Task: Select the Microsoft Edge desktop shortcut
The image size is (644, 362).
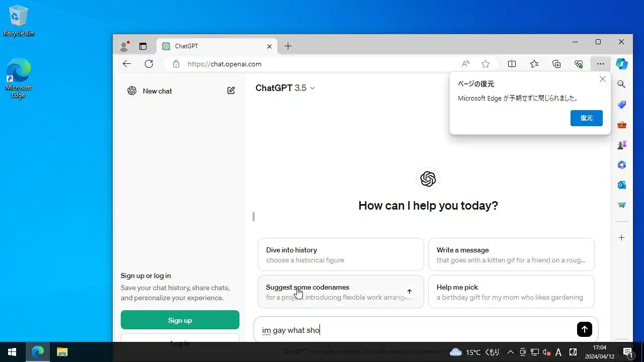Action: pos(19,78)
